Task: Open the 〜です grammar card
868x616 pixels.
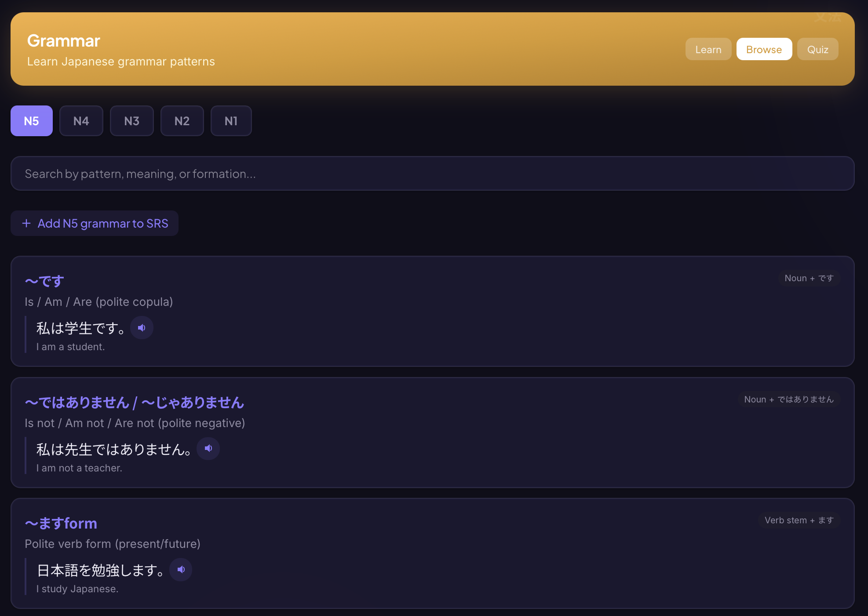Action: (45, 281)
